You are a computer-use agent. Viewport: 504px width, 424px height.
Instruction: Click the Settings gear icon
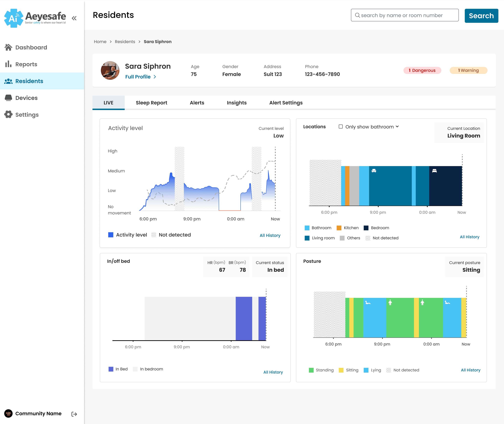click(x=8, y=114)
